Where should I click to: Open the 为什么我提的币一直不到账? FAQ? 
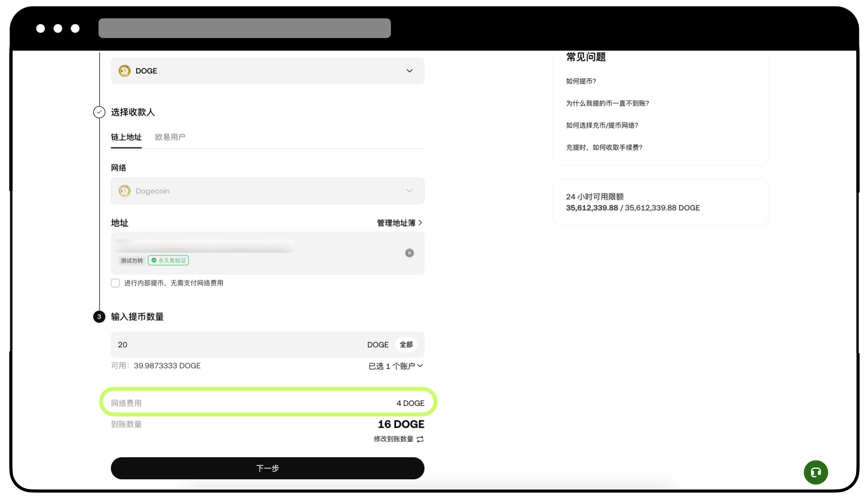607,103
